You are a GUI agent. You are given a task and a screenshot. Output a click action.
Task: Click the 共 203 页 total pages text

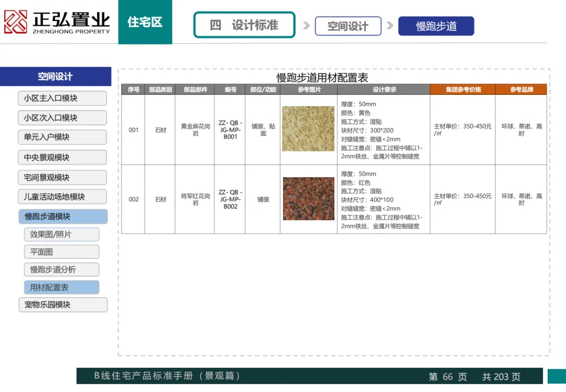(x=502, y=376)
